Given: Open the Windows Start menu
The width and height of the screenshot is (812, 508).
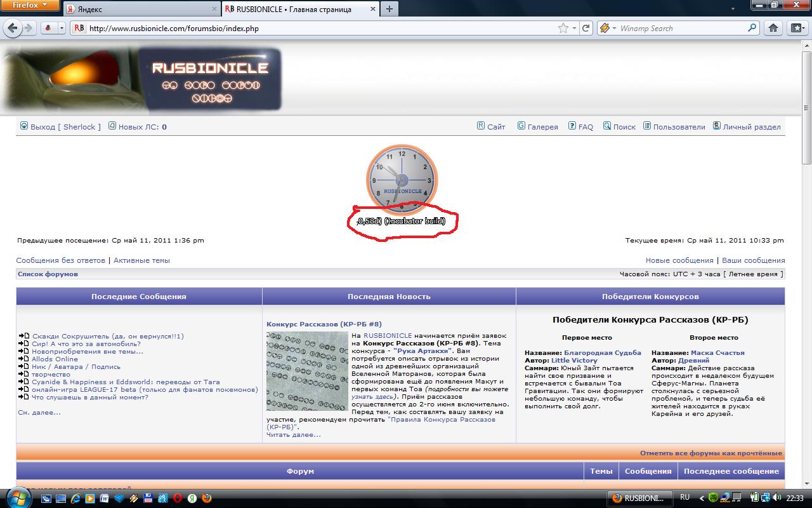Looking at the screenshot, I should [17, 498].
